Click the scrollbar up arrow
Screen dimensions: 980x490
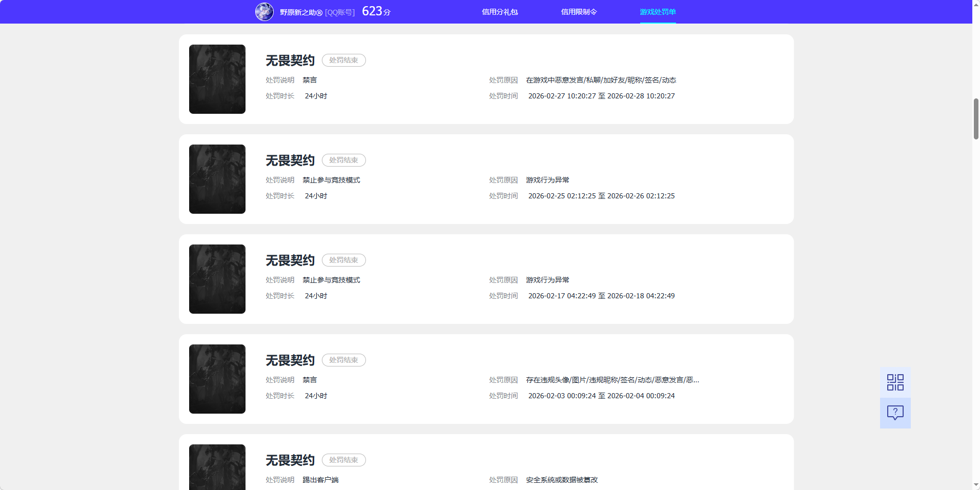(975, 4)
